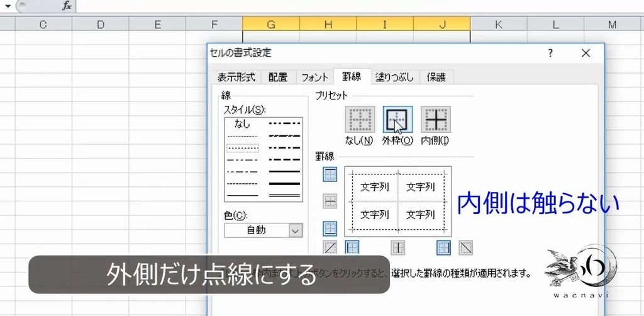Switch to the 保護 tab
This screenshot has height=316, width=644.
pyautogui.click(x=436, y=77)
